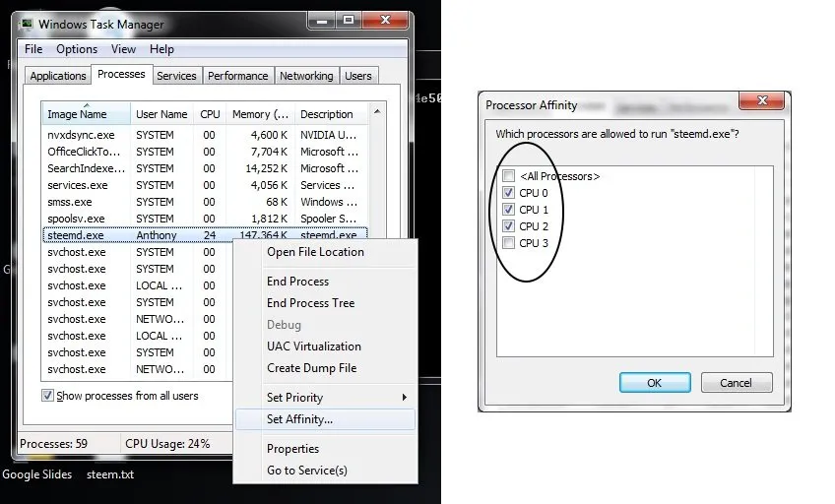Uncheck CPU 1 in Processor Affinity
The width and height of the screenshot is (835, 504).
point(508,209)
